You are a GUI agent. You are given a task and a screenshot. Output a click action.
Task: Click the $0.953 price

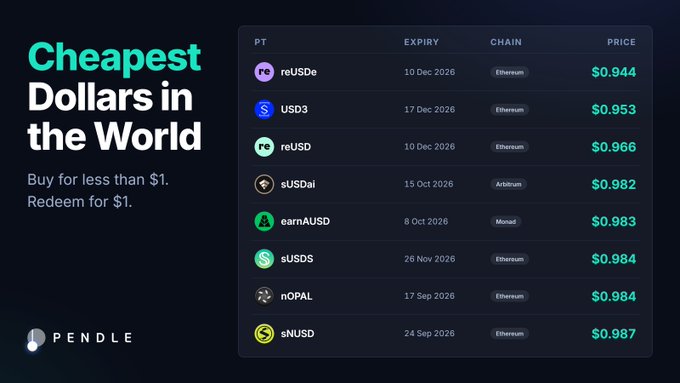tap(614, 109)
